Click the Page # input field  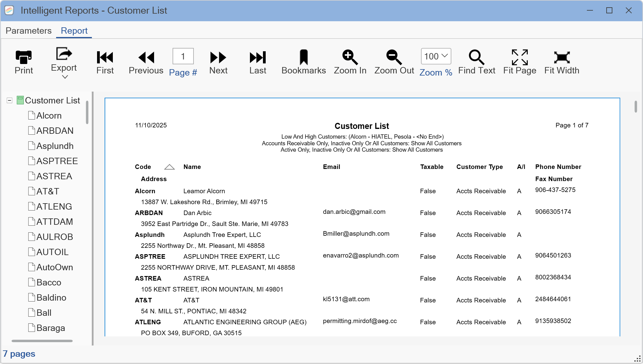coord(183,56)
